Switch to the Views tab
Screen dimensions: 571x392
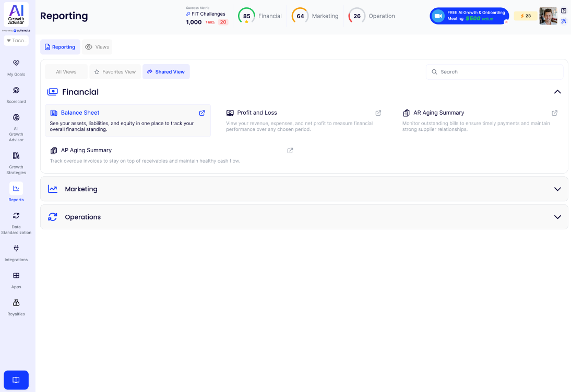coord(97,47)
